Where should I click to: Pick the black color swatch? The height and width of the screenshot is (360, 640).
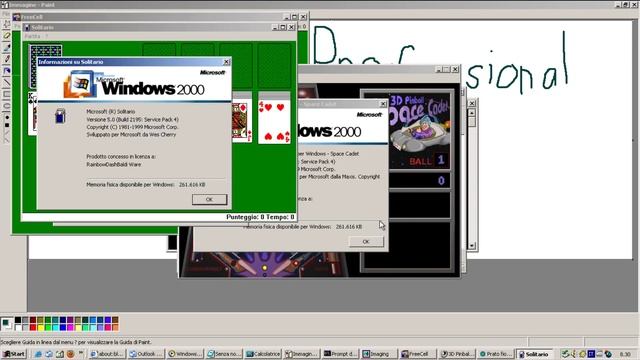[18, 320]
